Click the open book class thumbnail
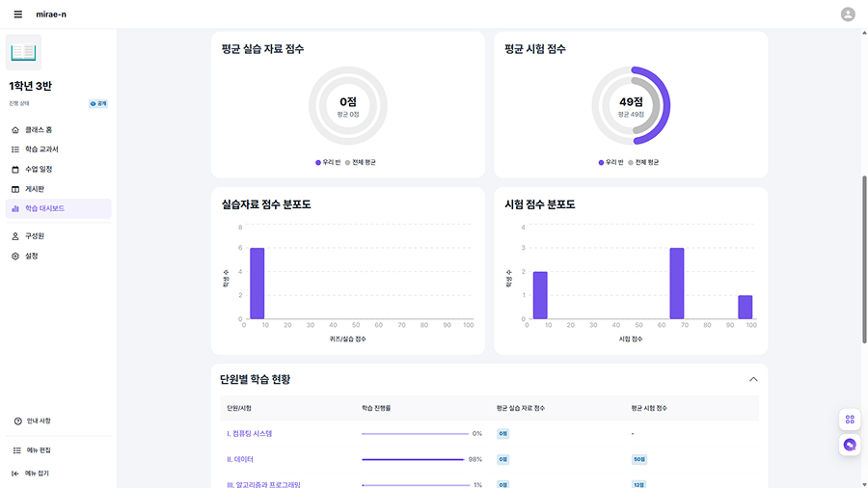The height and width of the screenshot is (488, 868). coord(24,53)
